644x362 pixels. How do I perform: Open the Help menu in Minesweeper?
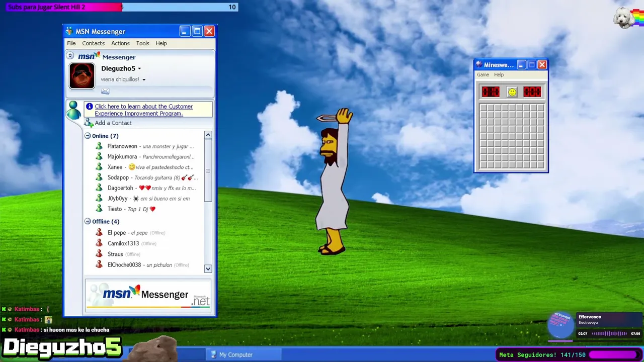pyautogui.click(x=499, y=75)
